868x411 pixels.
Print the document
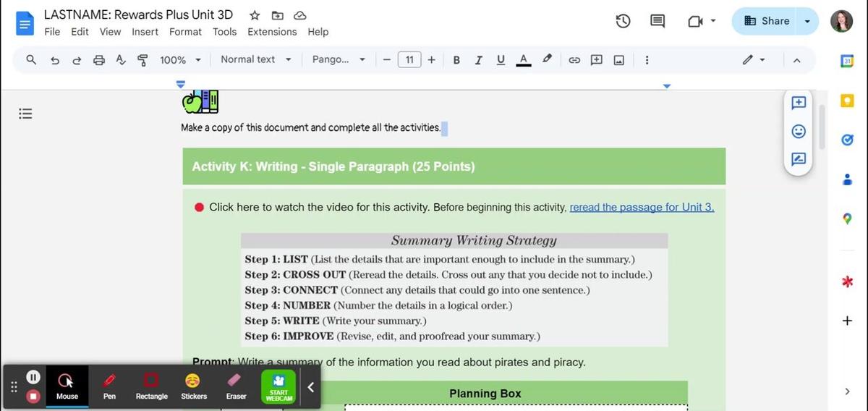pos(99,60)
